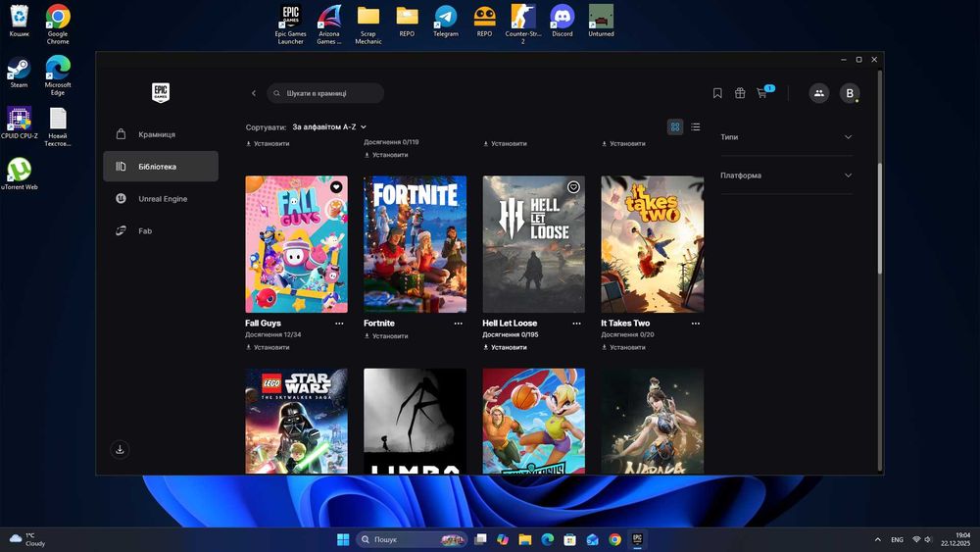Switch to list view
The height and width of the screenshot is (552, 980).
[696, 126]
